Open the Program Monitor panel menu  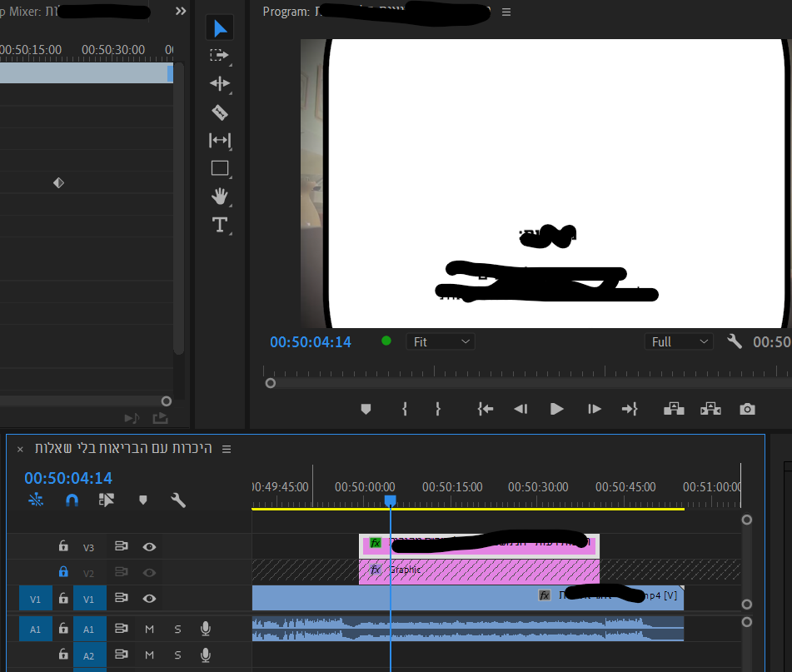point(506,12)
